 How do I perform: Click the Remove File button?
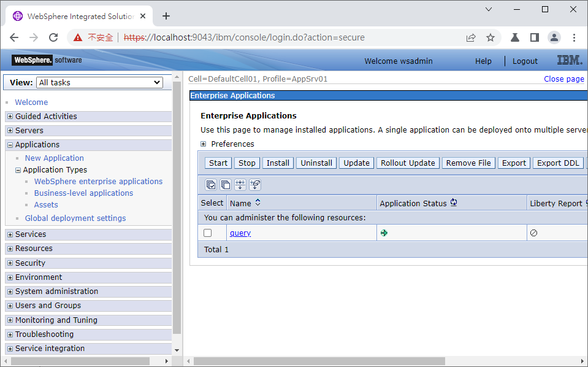pos(468,163)
